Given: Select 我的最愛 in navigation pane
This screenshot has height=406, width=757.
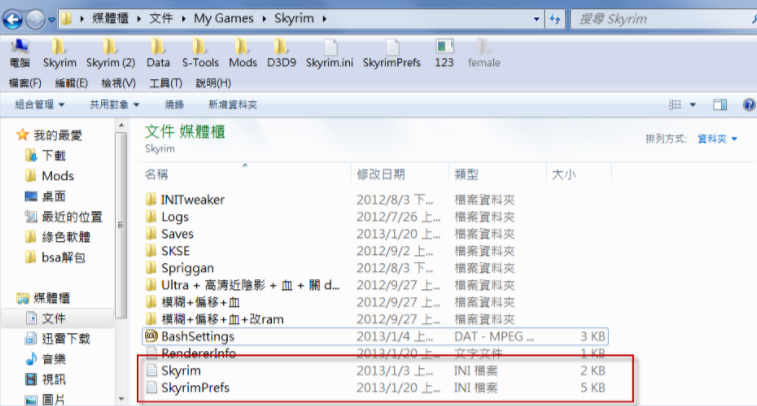Looking at the screenshot, I should click(x=49, y=135).
